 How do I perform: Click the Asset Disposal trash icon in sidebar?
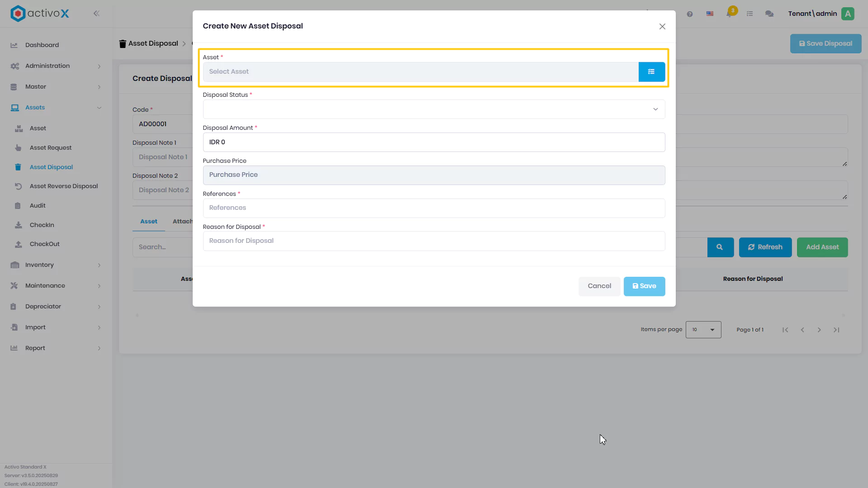[x=18, y=167]
